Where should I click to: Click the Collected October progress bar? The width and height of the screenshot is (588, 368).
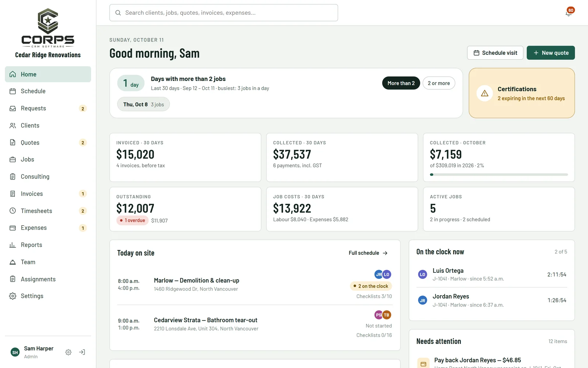(499, 174)
